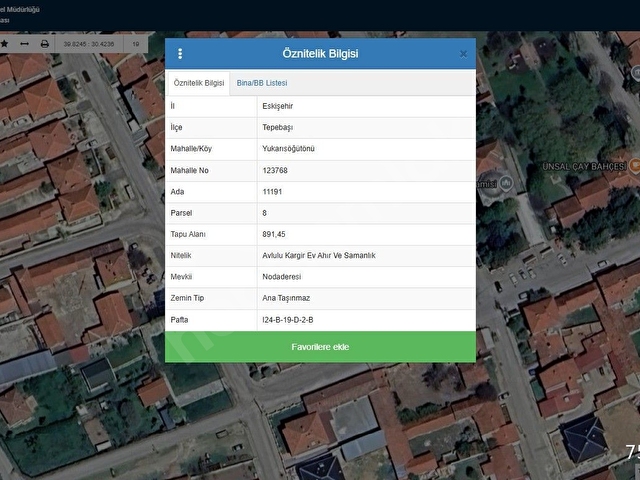Click the Tapu Alanı value 891,45
Viewport: 640px width, 480px height.
pyautogui.click(x=274, y=234)
